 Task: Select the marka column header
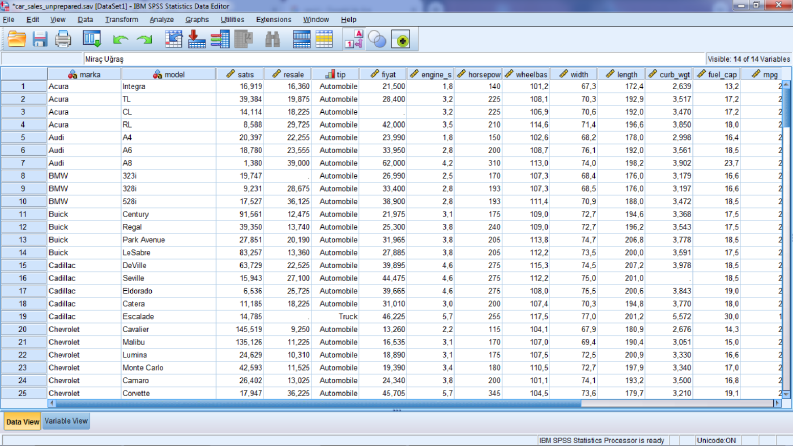click(x=84, y=74)
